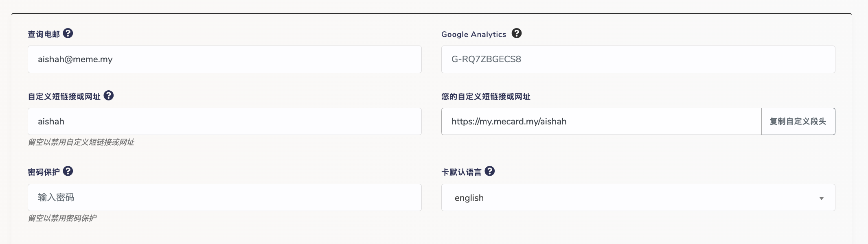This screenshot has height=244, width=868.
Task: Click the 自定义短链接或网址 label text
Action: pyautogui.click(x=64, y=96)
